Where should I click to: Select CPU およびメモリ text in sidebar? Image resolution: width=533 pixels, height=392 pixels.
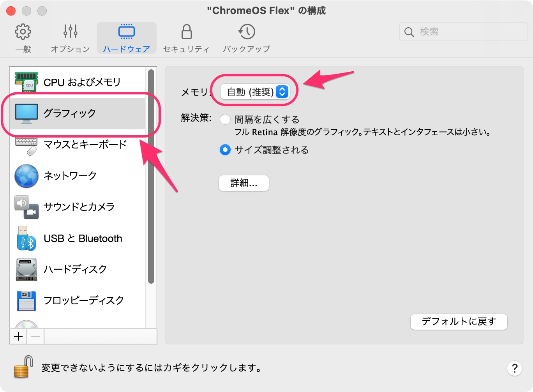[82, 82]
